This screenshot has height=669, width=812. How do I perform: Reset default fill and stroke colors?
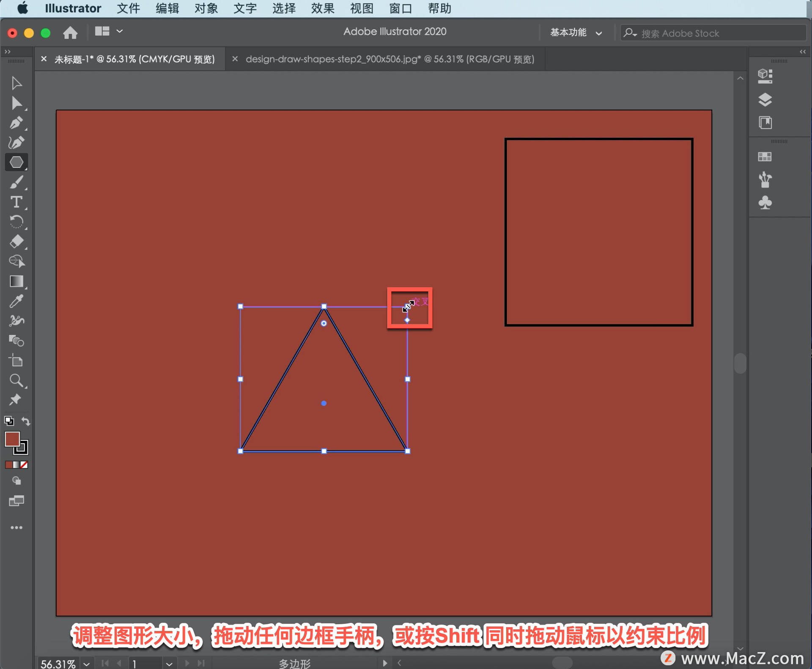click(9, 421)
